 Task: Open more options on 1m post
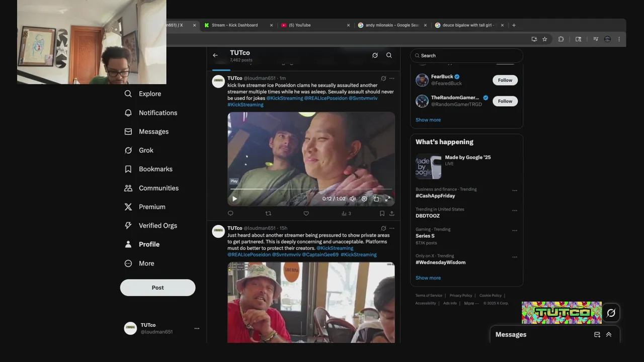tap(391, 78)
